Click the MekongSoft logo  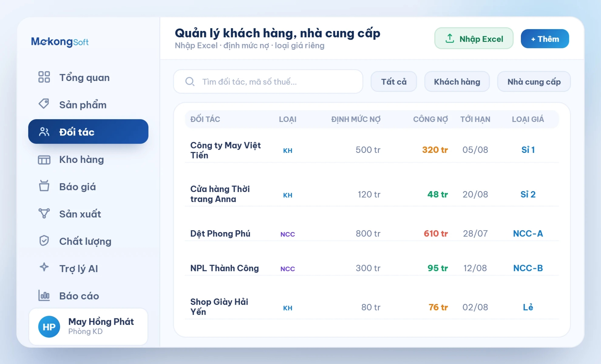click(60, 42)
